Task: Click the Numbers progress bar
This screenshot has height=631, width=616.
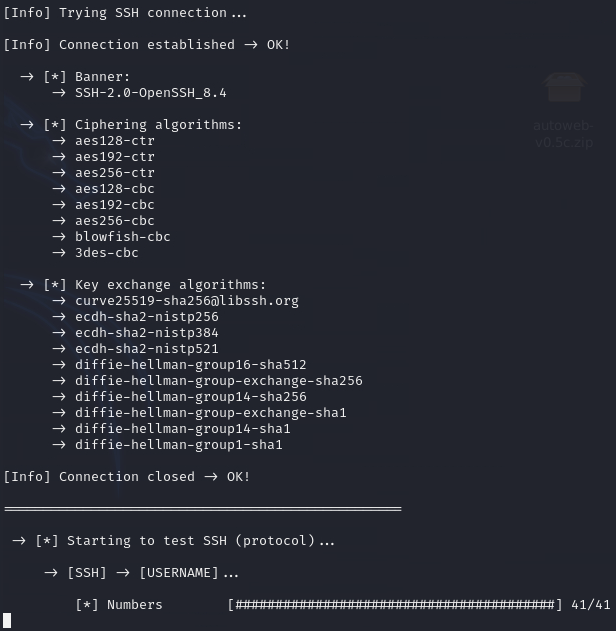Action: 395,604
